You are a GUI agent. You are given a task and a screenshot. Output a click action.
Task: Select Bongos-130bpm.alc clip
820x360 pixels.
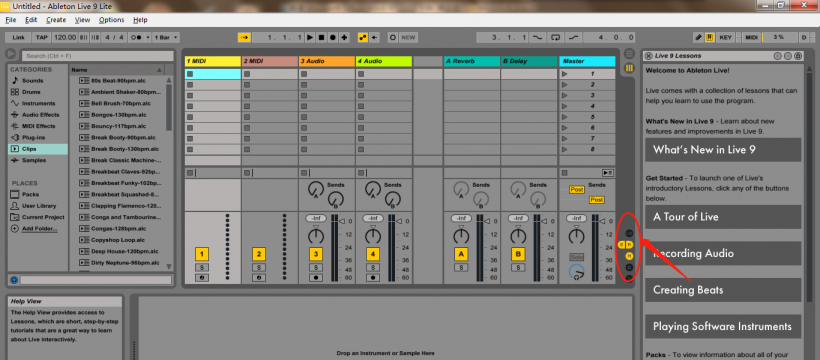coord(118,115)
